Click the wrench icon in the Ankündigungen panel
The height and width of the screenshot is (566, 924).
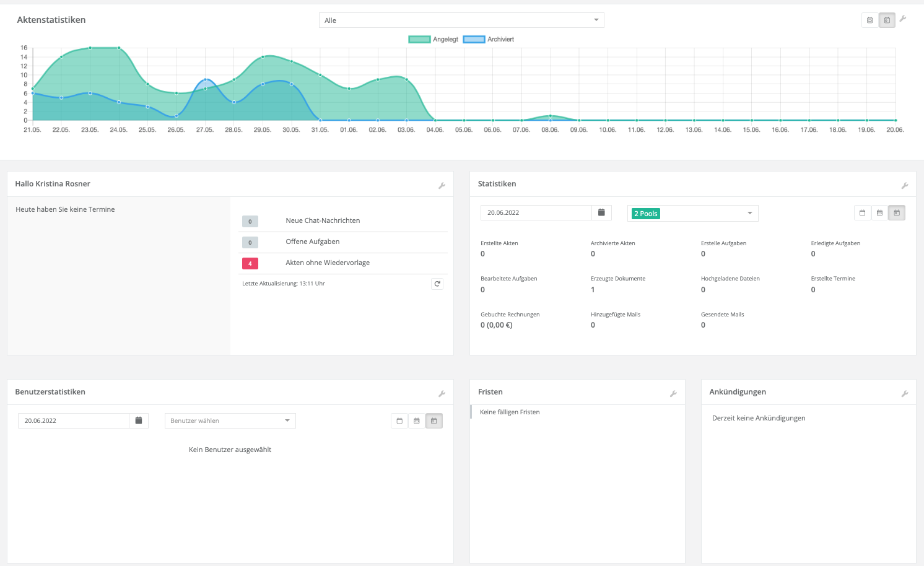pos(905,394)
